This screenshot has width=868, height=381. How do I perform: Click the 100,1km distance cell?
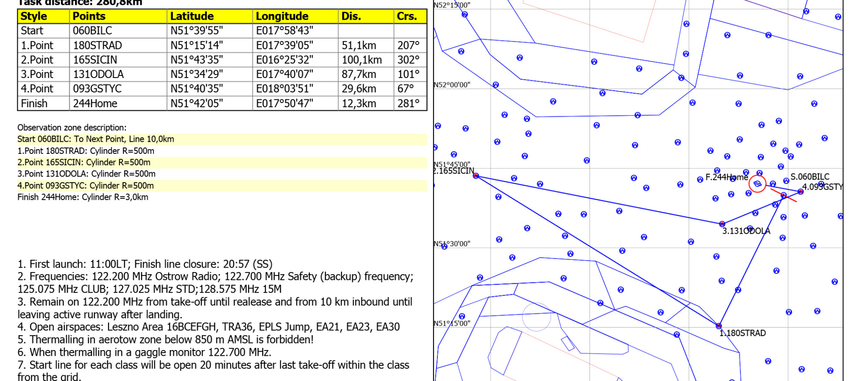point(361,60)
